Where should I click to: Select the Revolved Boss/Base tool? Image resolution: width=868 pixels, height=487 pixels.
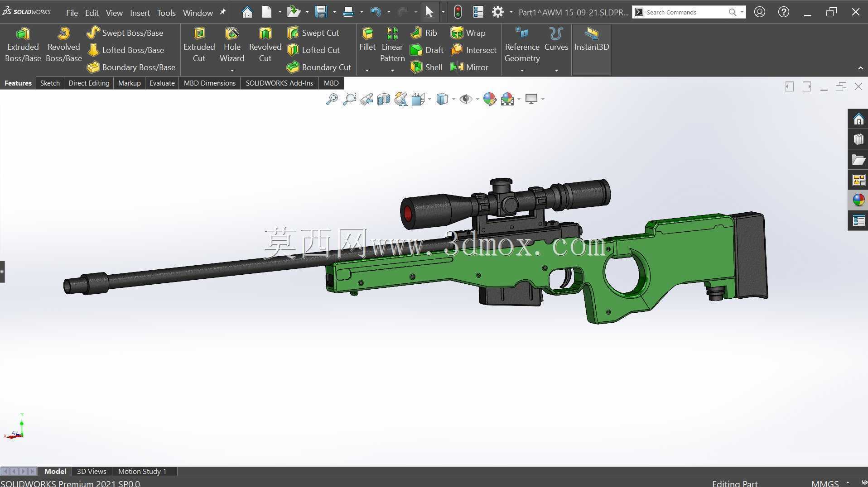(64, 45)
